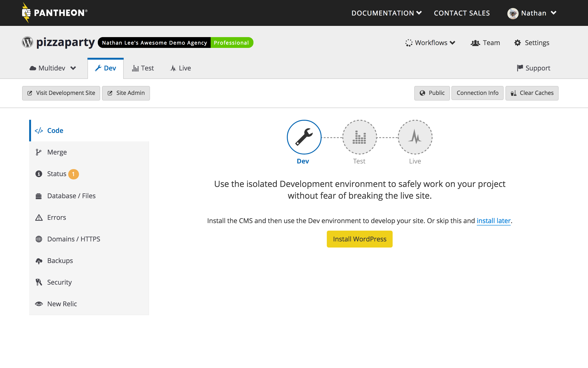Click the Database stack icon

39,196
